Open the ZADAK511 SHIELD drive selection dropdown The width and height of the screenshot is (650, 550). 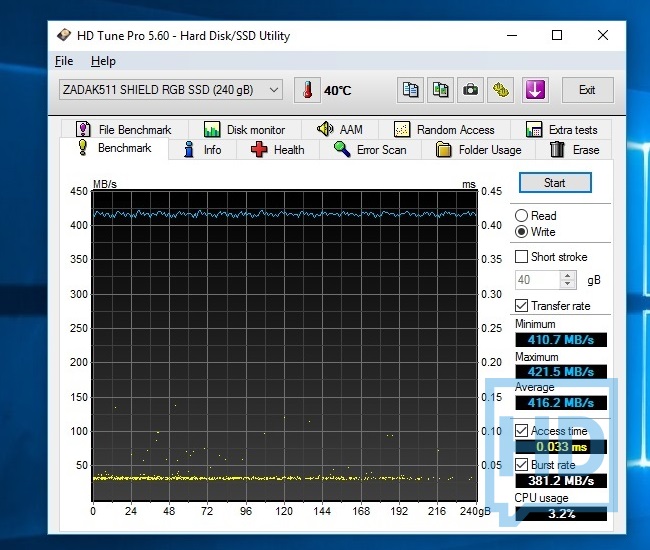coord(170,90)
